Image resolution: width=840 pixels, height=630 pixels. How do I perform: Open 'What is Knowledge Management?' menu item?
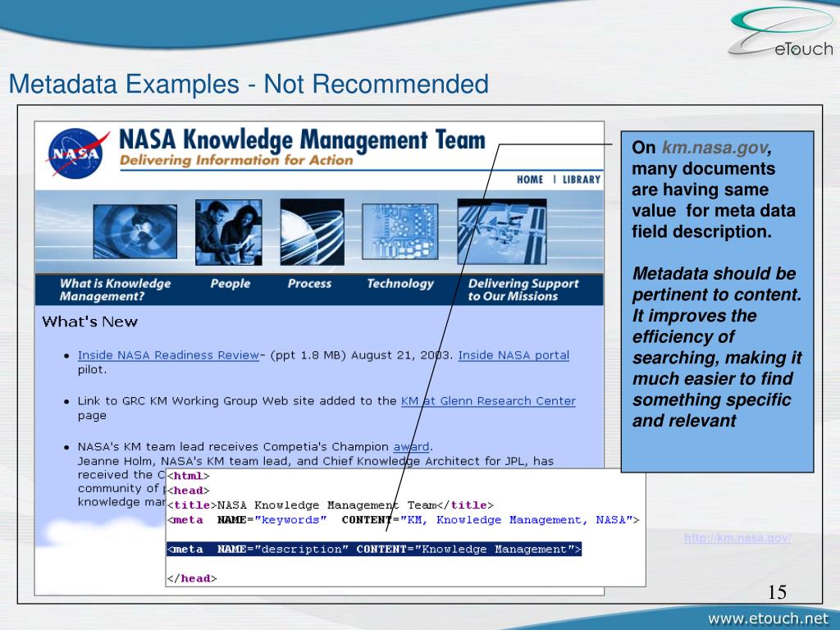pos(115,290)
